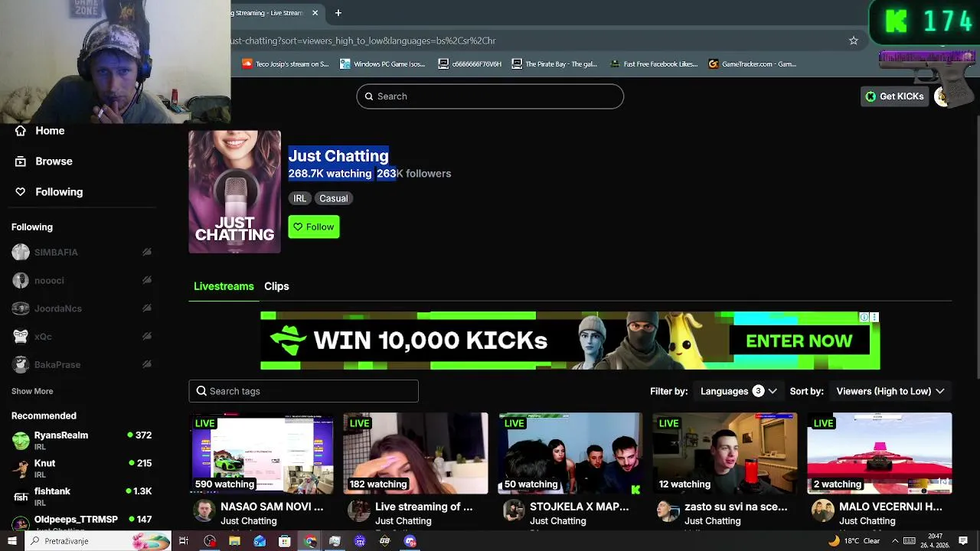Expand the Languages filter dropdown
The height and width of the screenshot is (551, 980).
739,391
